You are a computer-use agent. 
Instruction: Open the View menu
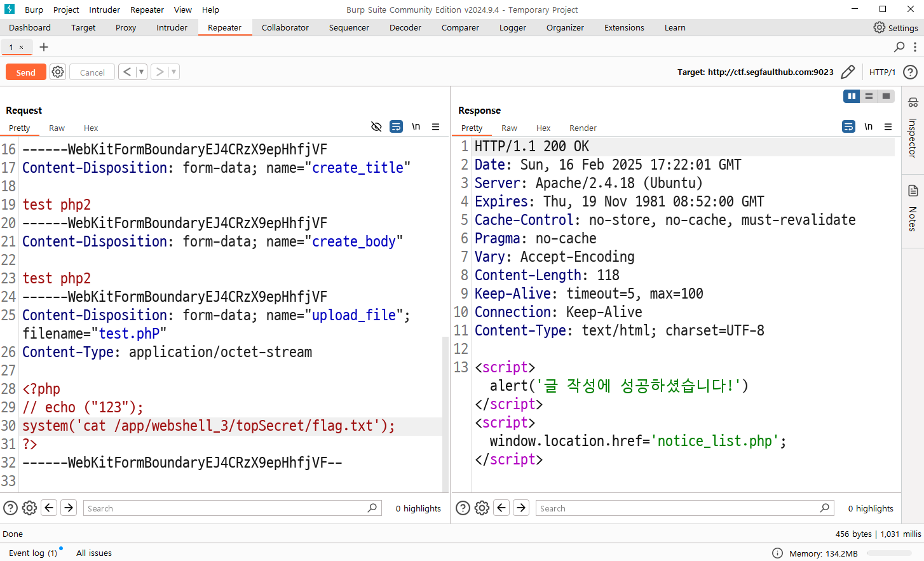coord(183,10)
